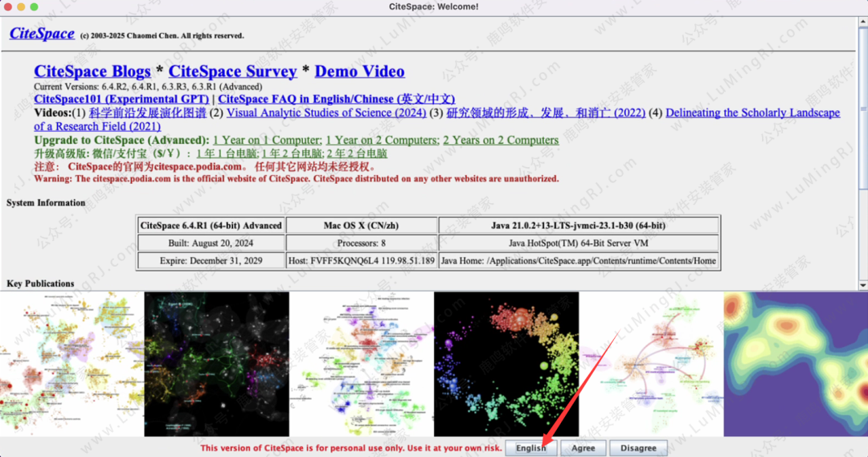
Task: Click the scrollbar up arrow
Action: pos(862,22)
